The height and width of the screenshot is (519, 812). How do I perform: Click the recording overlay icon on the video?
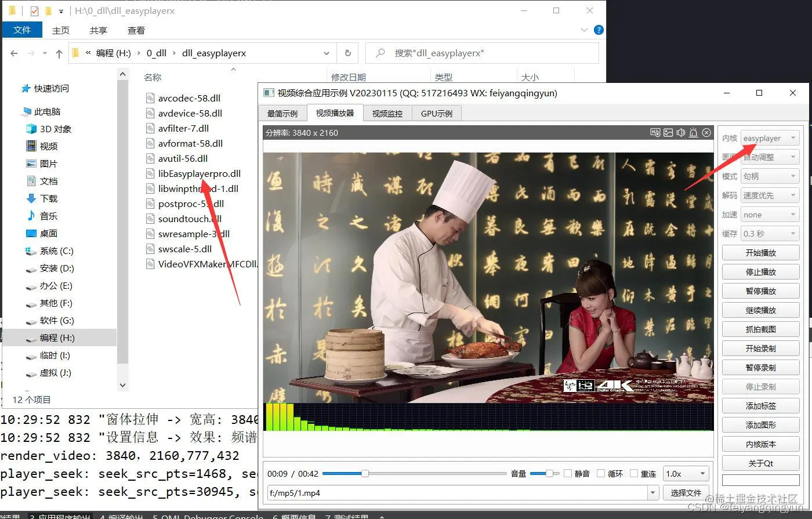coord(655,133)
